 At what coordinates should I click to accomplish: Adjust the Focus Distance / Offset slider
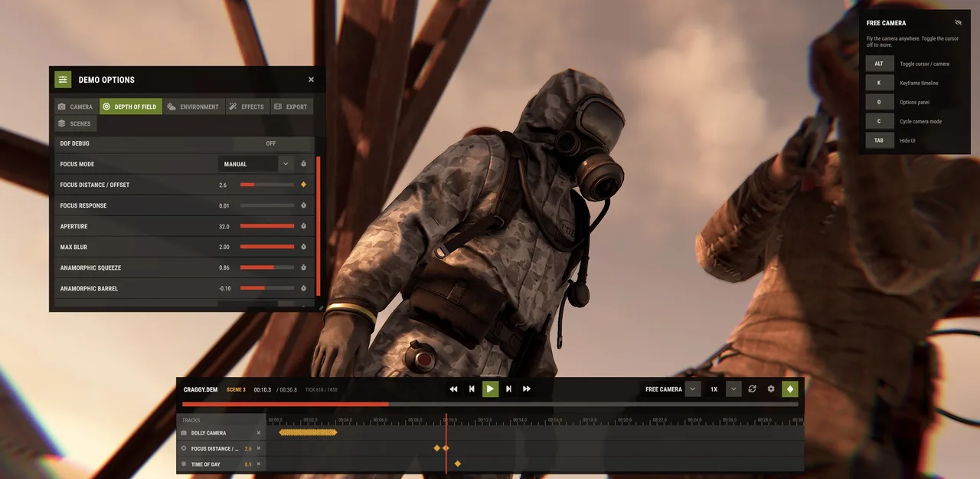point(267,185)
